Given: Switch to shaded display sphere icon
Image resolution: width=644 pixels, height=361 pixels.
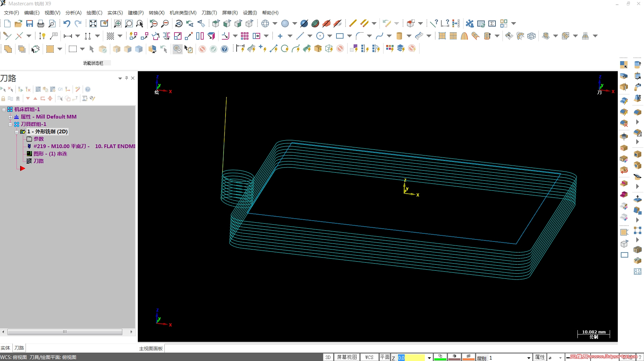Looking at the screenshot, I should click(x=285, y=24).
